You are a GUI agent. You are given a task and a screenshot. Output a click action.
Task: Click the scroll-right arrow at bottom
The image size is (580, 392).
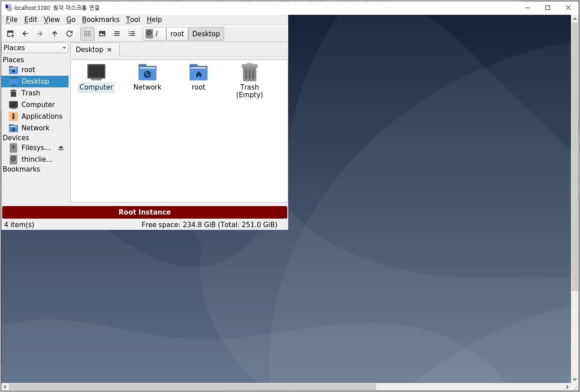point(567,387)
